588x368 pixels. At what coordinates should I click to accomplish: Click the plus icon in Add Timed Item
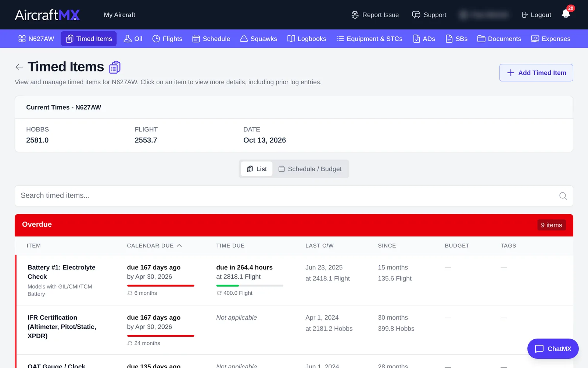[511, 73]
